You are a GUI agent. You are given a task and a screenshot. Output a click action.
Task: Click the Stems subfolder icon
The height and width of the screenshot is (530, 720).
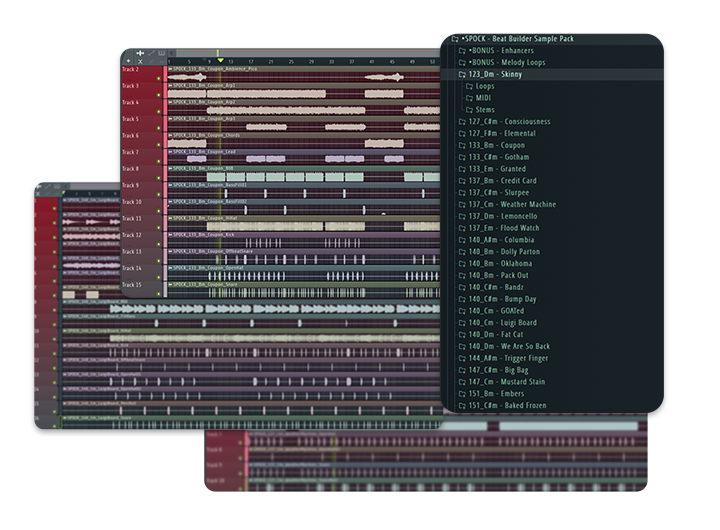469,110
